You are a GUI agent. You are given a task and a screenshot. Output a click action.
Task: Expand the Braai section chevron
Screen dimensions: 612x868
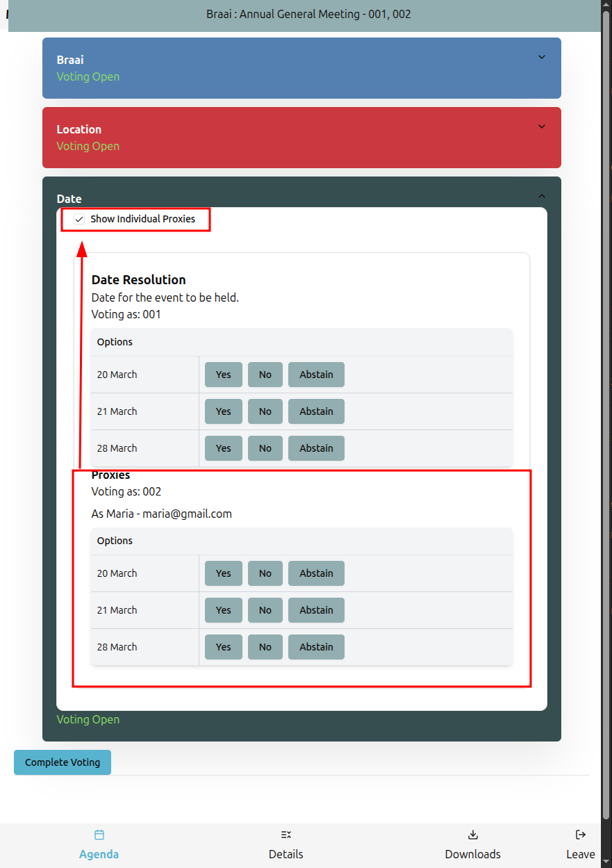coord(541,57)
